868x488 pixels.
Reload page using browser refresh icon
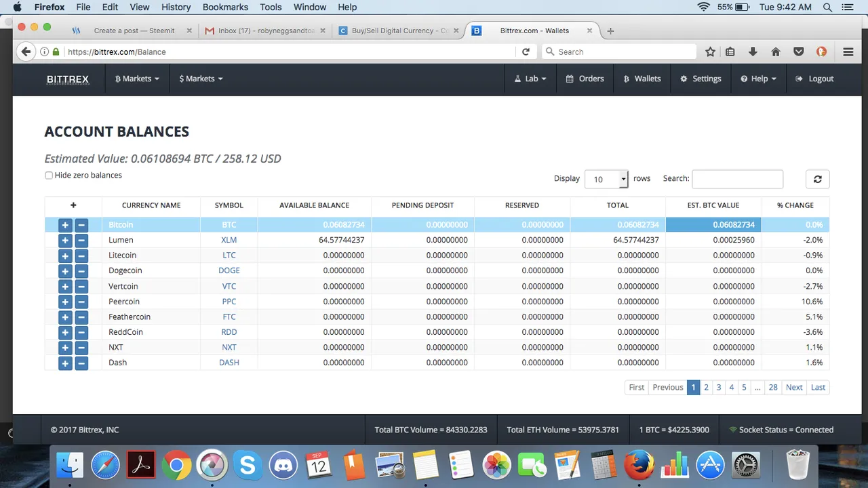pyautogui.click(x=526, y=52)
